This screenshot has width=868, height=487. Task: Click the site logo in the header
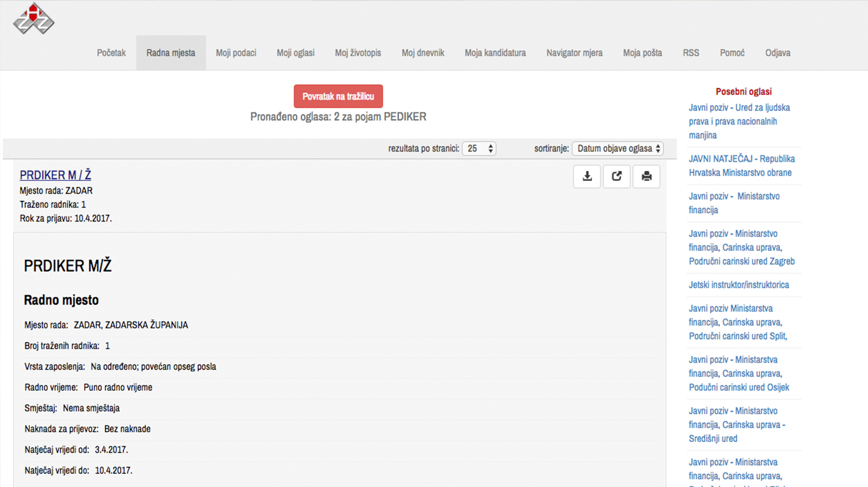pos(34,19)
